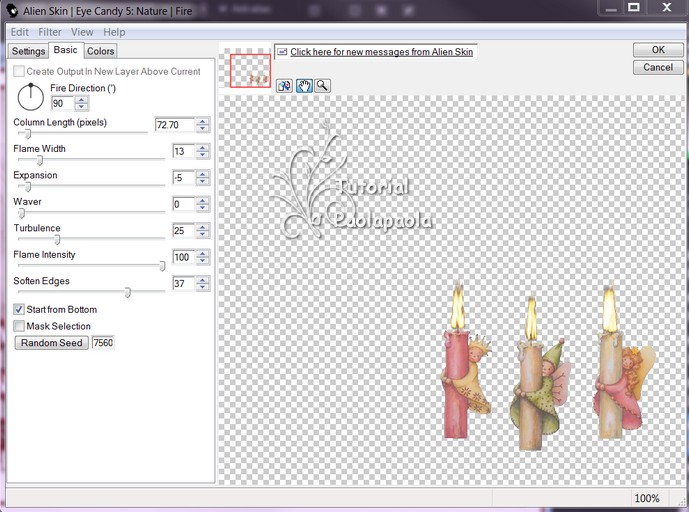Click the Flame Width value field

184,151
